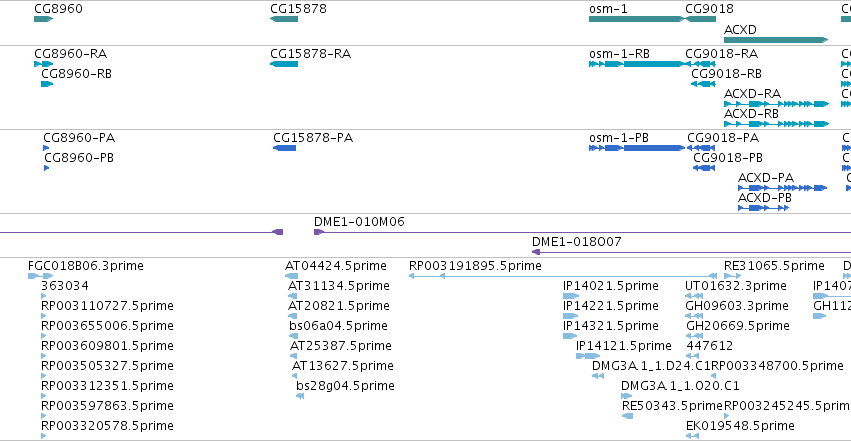Screen dimensions: 851x441
Task: Select the FGC018B06.3prime EST glyph
Action: tap(40, 276)
